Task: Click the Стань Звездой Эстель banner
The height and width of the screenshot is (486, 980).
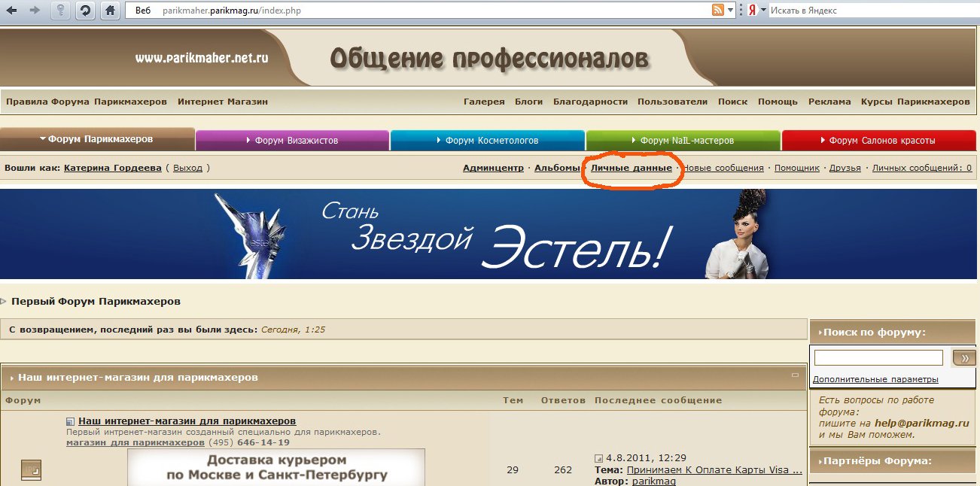Action: [488, 234]
